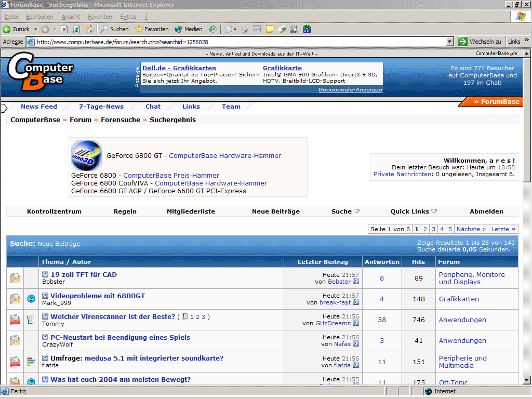This screenshot has height=399, width=532.
Task: Switch to the 7-Tage-News tab
Action: 101,107
